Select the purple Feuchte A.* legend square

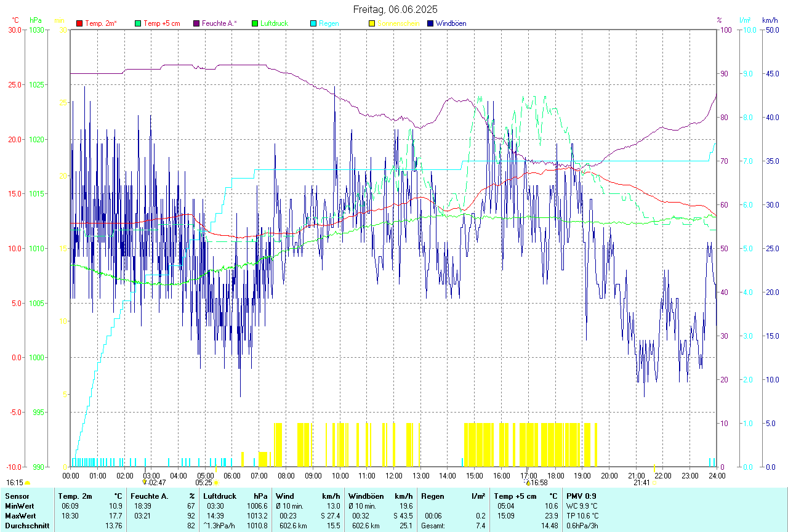pos(197,23)
